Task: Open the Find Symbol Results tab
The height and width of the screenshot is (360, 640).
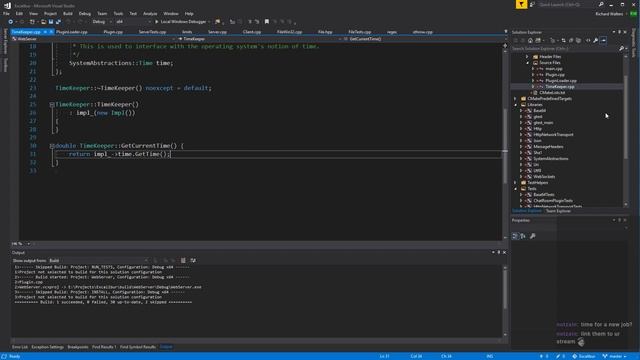Action: (138, 347)
